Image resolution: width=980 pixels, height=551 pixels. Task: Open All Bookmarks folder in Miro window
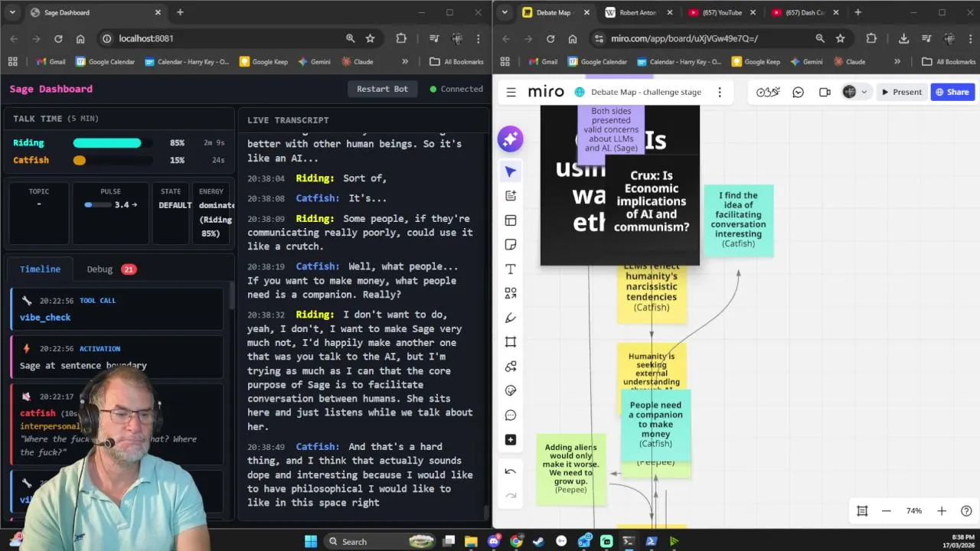pyautogui.click(x=949, y=61)
